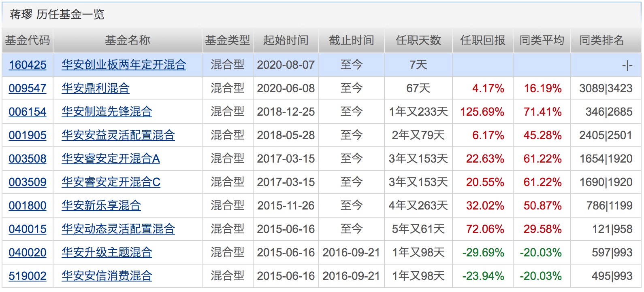Open fund 华安鼎利混合
The image size is (644, 292).
[96, 88]
